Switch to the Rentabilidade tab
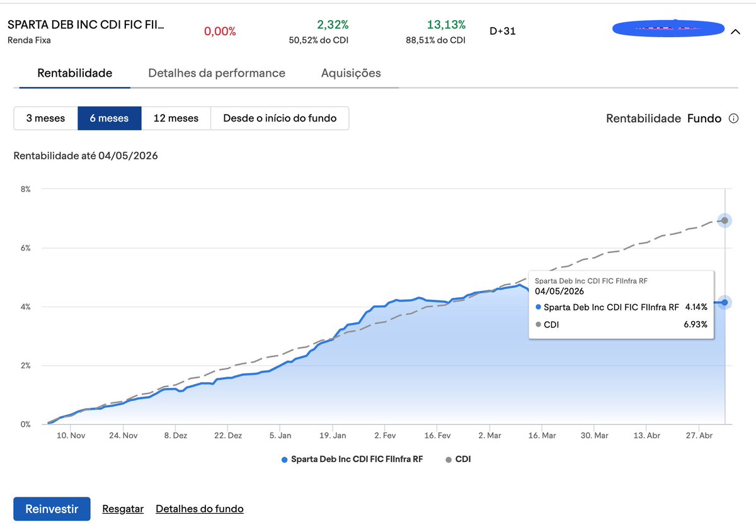 tap(75, 73)
